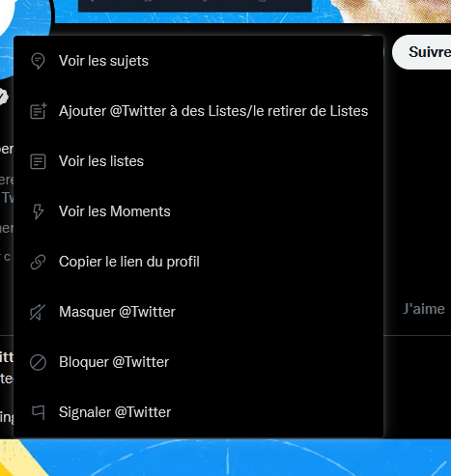Screen dimensions: 451x476
Task: Choose "Signaler @Twitter" menu entry
Action: tap(199, 412)
